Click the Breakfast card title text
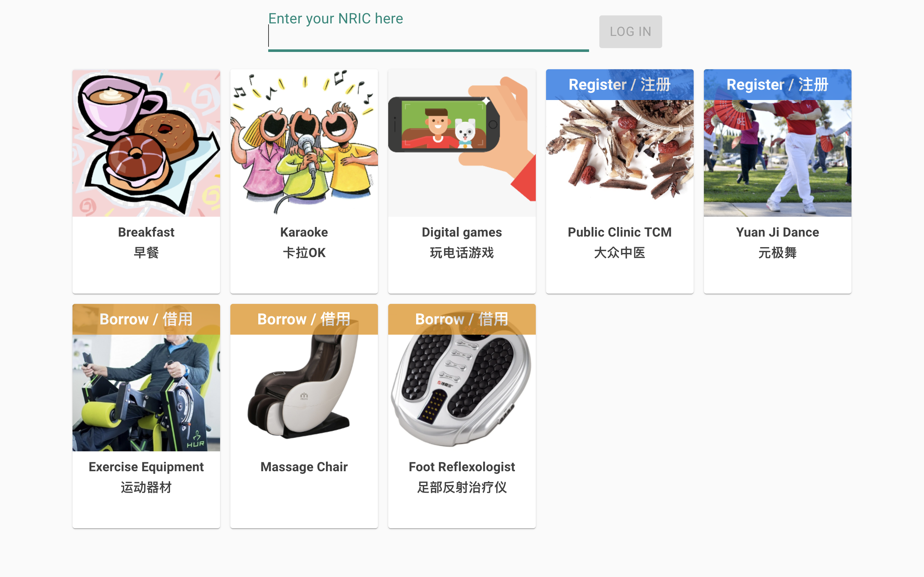This screenshot has height=577, width=924. [x=146, y=232]
